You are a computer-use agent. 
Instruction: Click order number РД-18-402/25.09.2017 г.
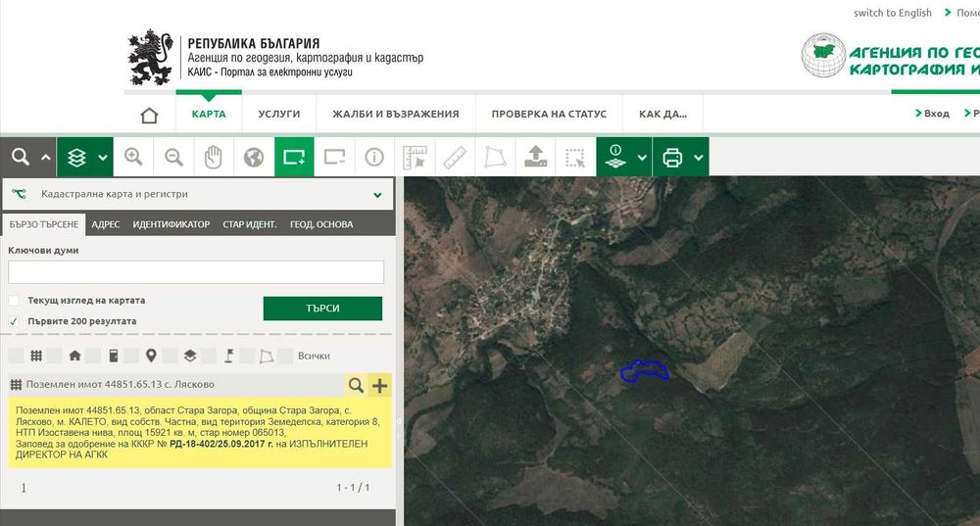point(221,444)
